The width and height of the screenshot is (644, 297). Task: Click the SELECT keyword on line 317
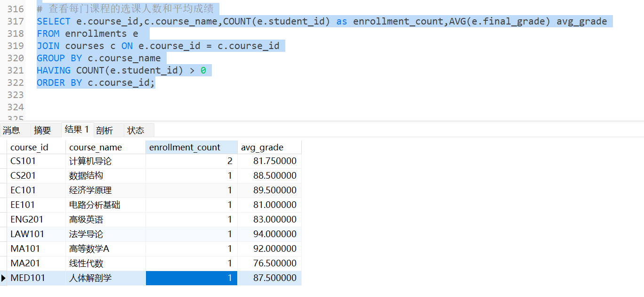(x=54, y=21)
